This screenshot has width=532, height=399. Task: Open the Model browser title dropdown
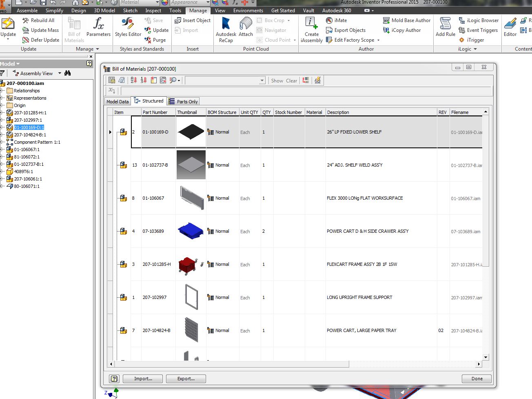point(18,64)
